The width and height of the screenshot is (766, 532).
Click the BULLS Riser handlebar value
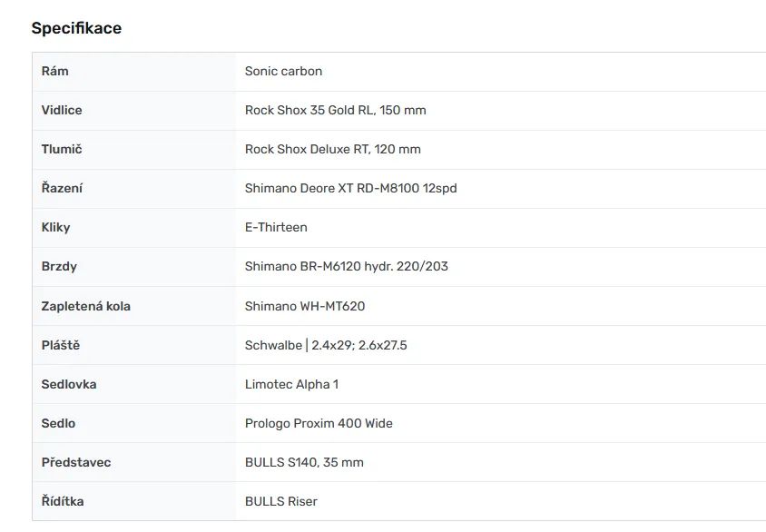click(x=281, y=501)
